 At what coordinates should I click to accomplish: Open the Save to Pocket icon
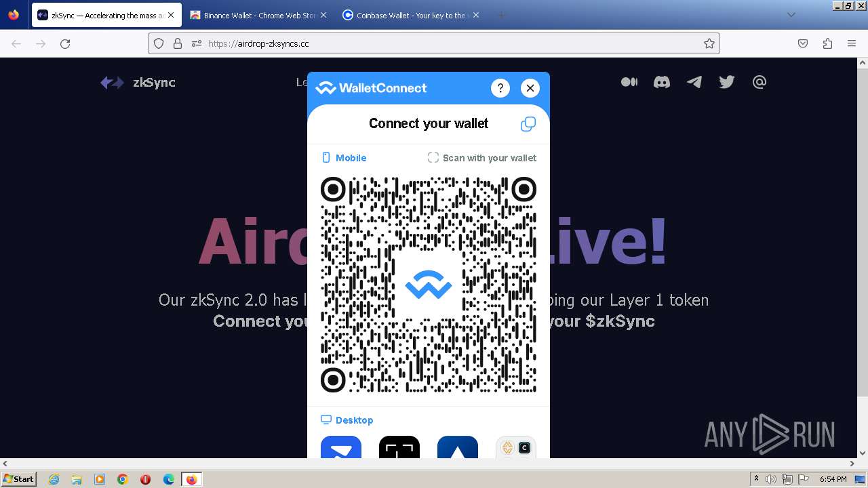click(803, 43)
